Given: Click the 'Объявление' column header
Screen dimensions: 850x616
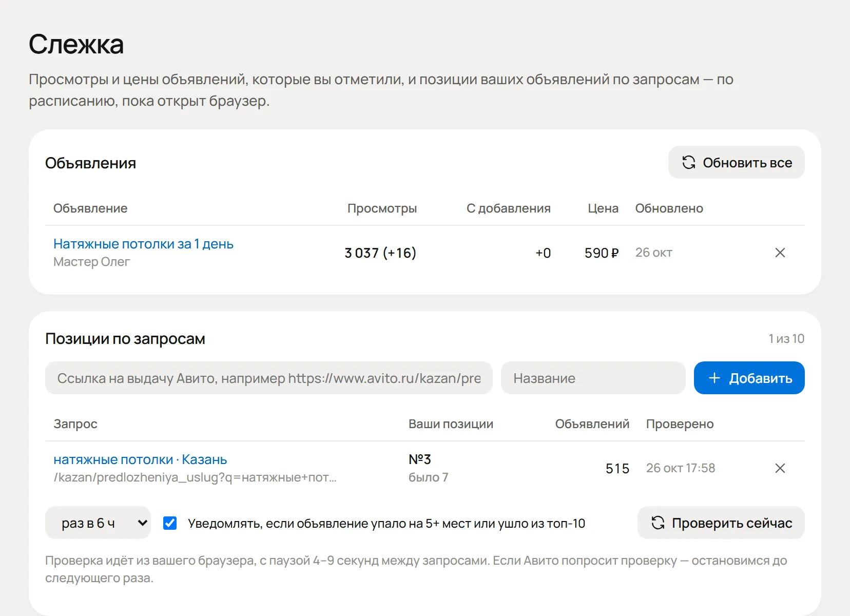Looking at the screenshot, I should click(x=90, y=208).
